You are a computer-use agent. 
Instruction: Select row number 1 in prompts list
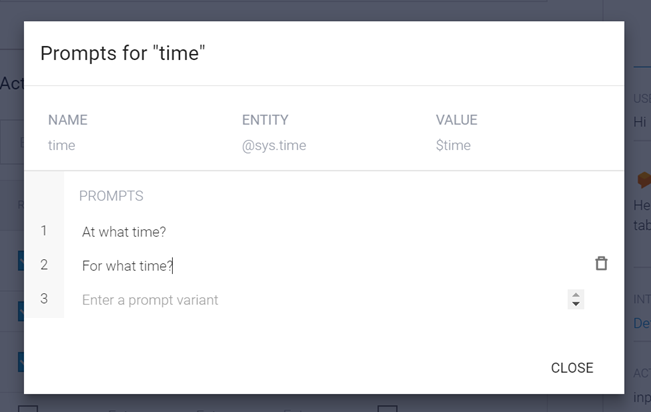(x=44, y=231)
